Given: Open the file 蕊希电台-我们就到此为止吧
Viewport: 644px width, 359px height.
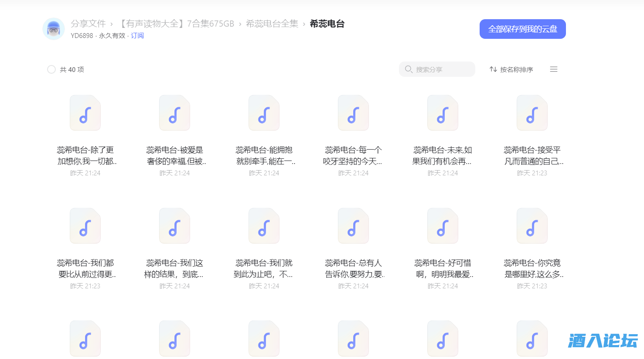Looking at the screenshot, I should (x=264, y=226).
